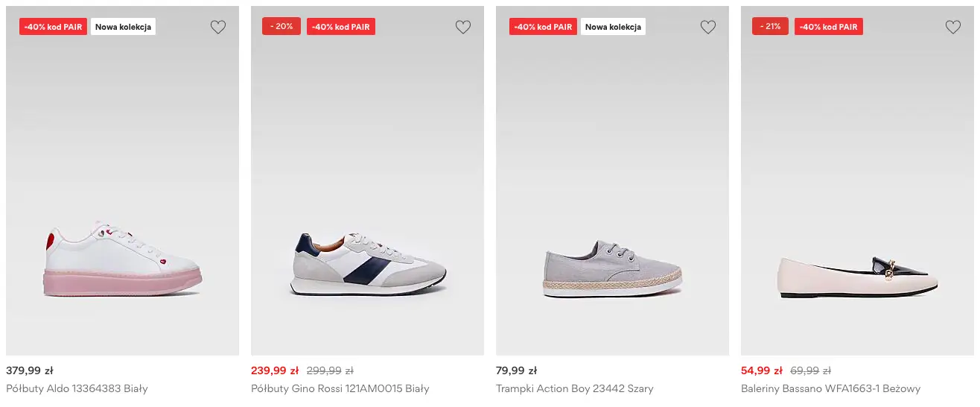Screen dimensions: 980x407
Task: Click Nowa kolekcja badge on Aldo card
Action: coord(123,27)
